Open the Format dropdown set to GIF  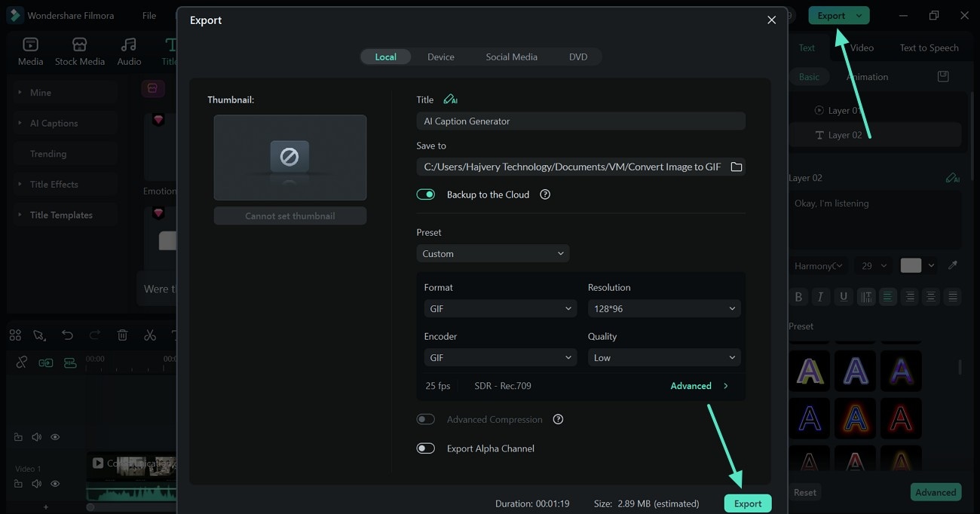pos(501,309)
